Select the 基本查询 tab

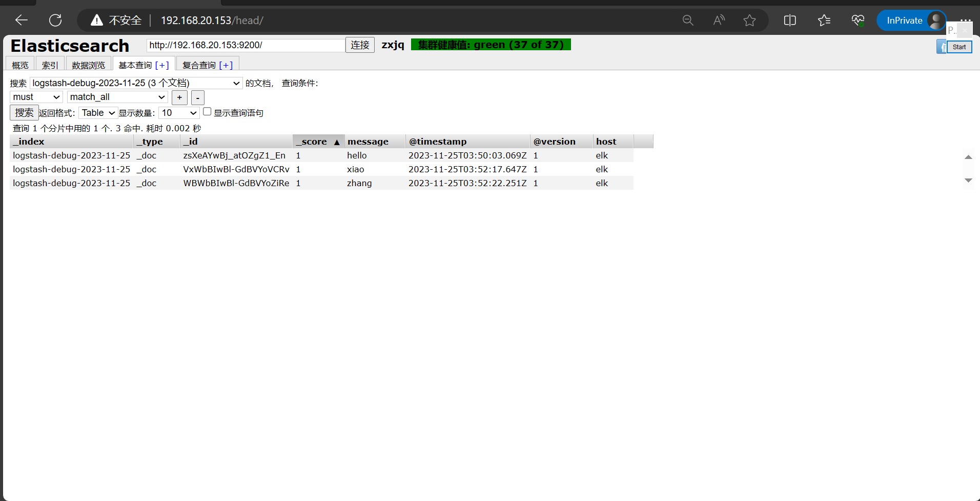[x=135, y=65]
